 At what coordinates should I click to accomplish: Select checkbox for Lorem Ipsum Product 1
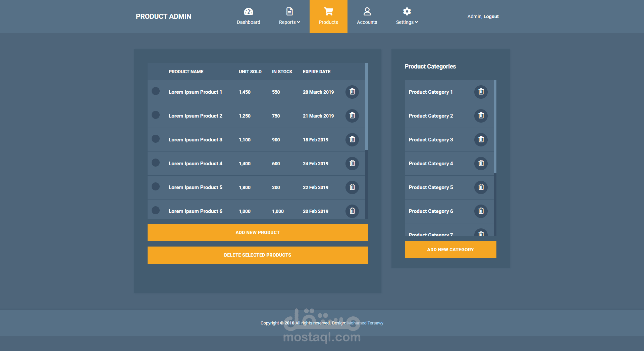[x=156, y=91]
